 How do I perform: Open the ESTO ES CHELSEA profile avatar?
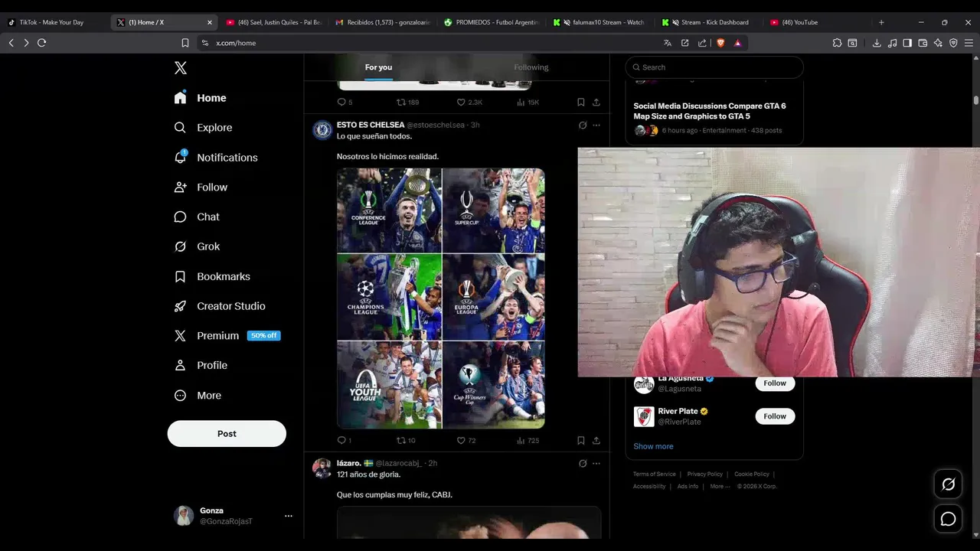322,130
